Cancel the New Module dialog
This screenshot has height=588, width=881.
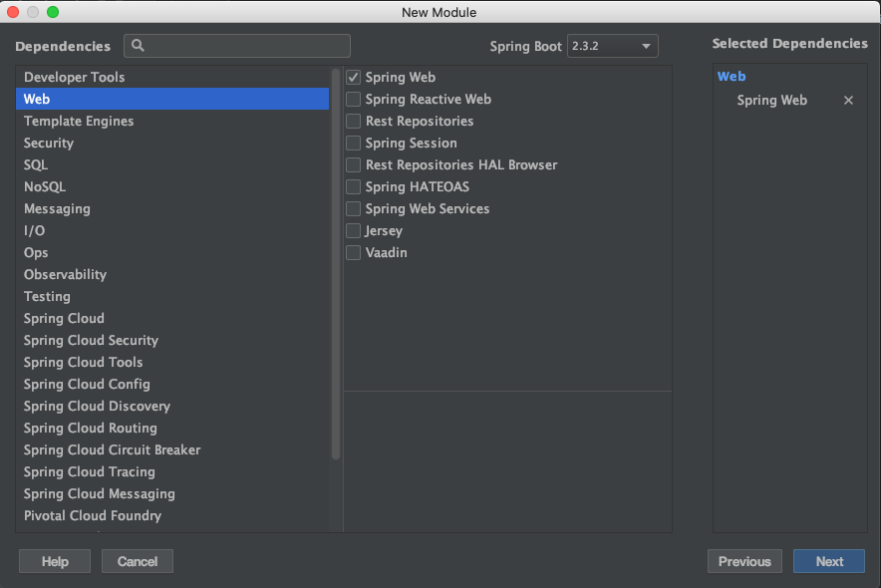(x=138, y=561)
